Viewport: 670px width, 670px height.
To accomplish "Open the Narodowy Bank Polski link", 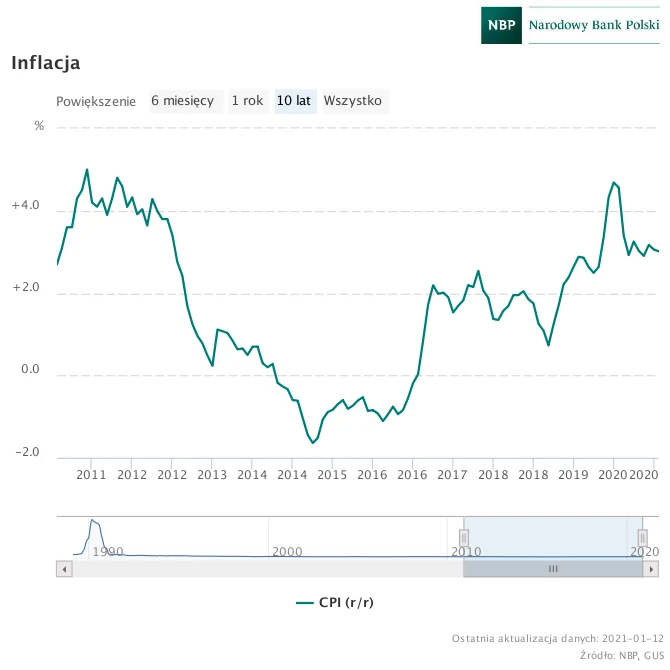I will point(594,25).
